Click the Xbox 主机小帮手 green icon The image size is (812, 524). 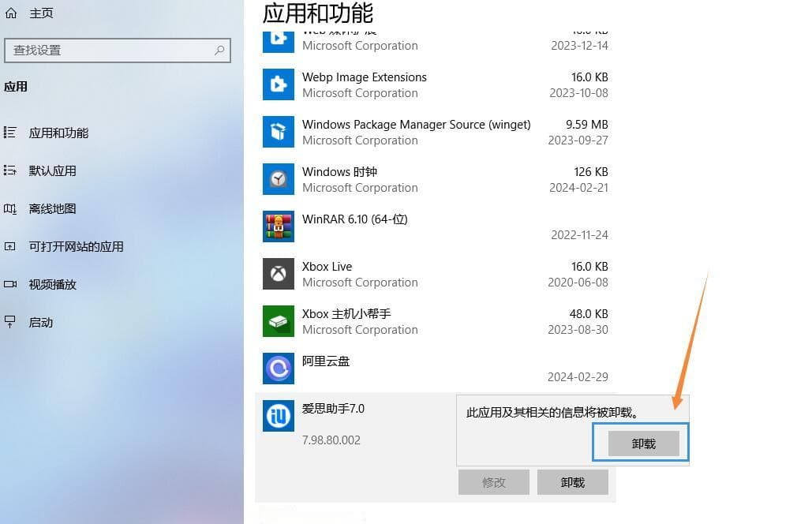click(x=278, y=321)
